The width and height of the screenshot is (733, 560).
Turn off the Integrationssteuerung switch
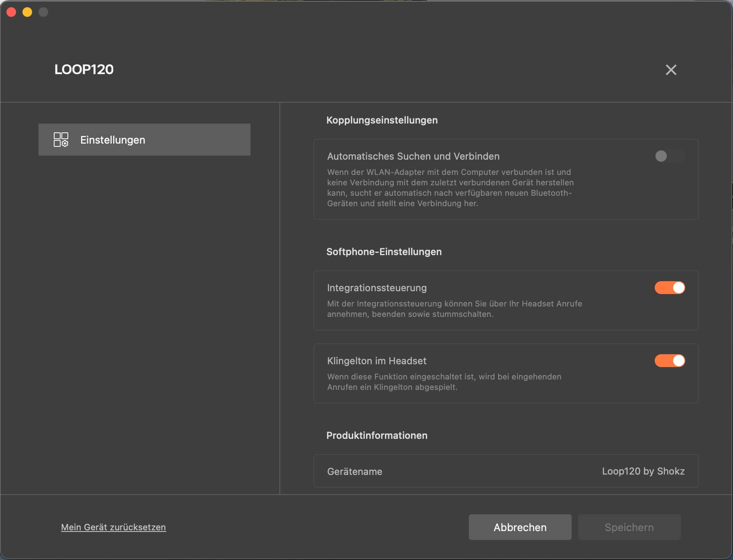pos(670,288)
